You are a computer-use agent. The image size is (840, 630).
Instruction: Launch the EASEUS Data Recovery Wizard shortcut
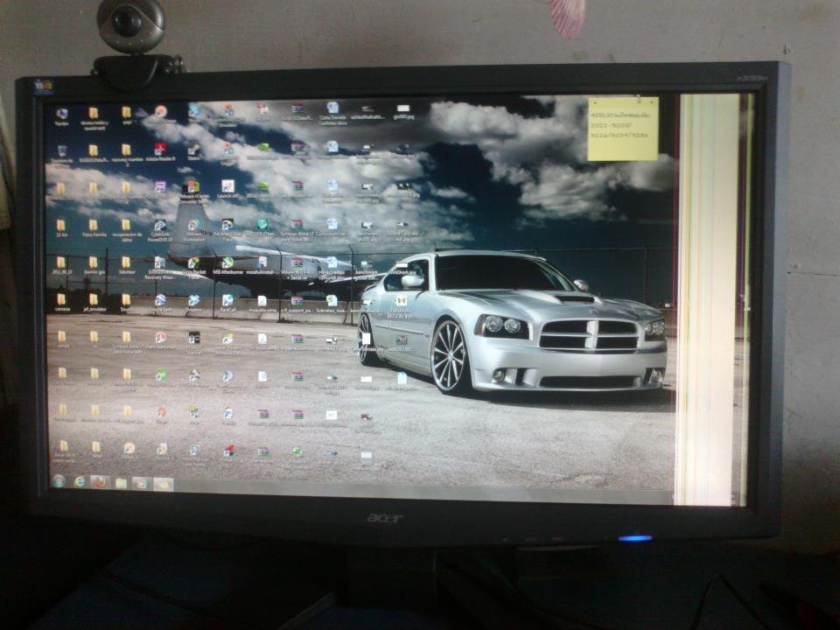(x=159, y=268)
